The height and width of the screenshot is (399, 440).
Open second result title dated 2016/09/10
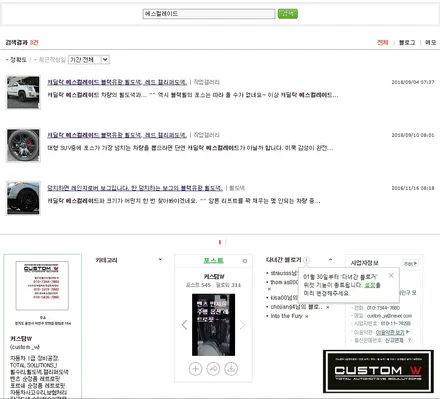[117, 135]
